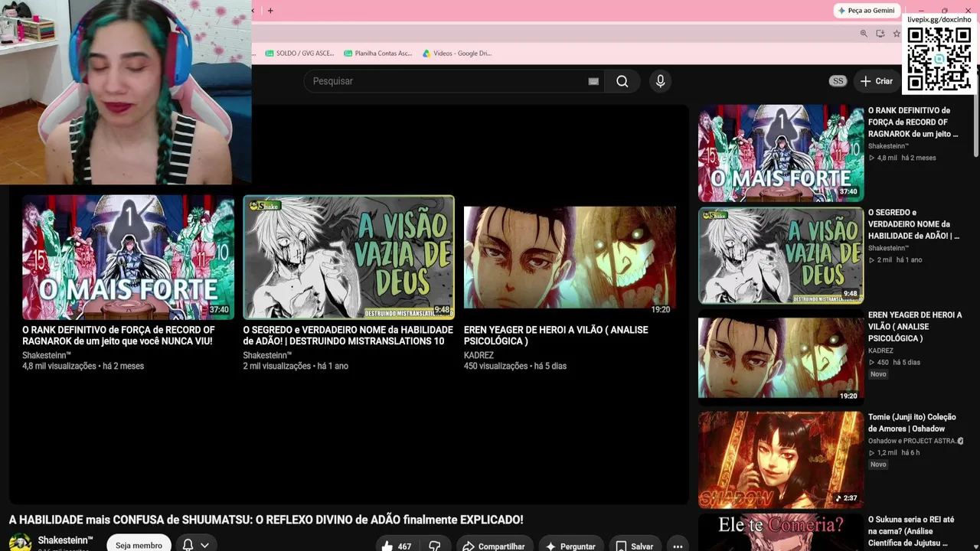Open the Planilha Contas Asc bookmark
Viewport: 980px width, 551px height.
[378, 54]
